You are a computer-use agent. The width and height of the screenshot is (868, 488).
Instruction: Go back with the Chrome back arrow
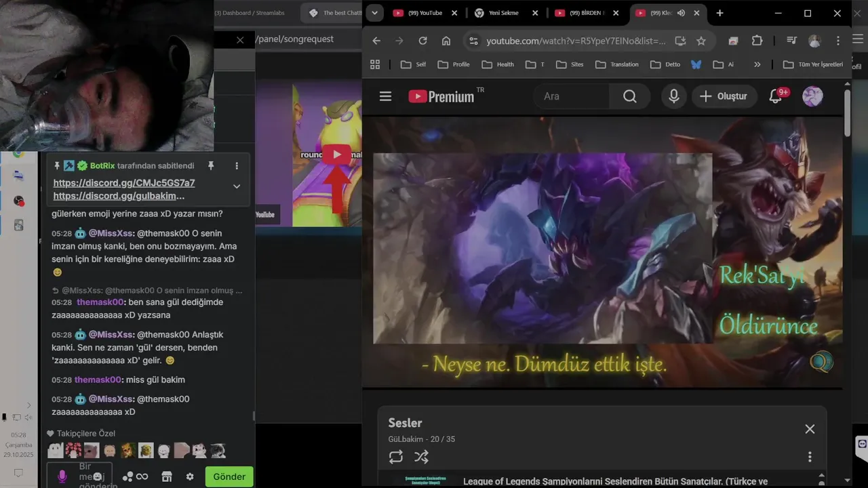(x=376, y=41)
